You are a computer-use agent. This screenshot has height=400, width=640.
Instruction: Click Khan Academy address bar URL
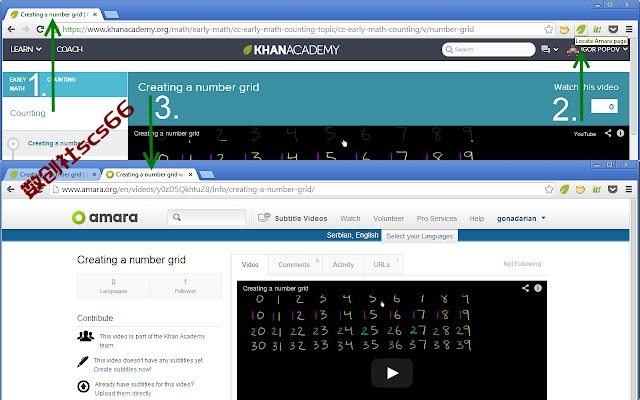point(268,29)
